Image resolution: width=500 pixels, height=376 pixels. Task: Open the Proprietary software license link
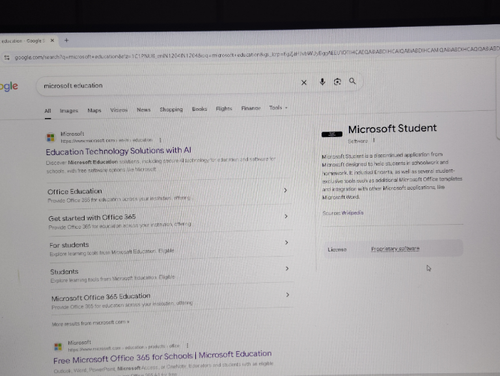tap(395, 249)
